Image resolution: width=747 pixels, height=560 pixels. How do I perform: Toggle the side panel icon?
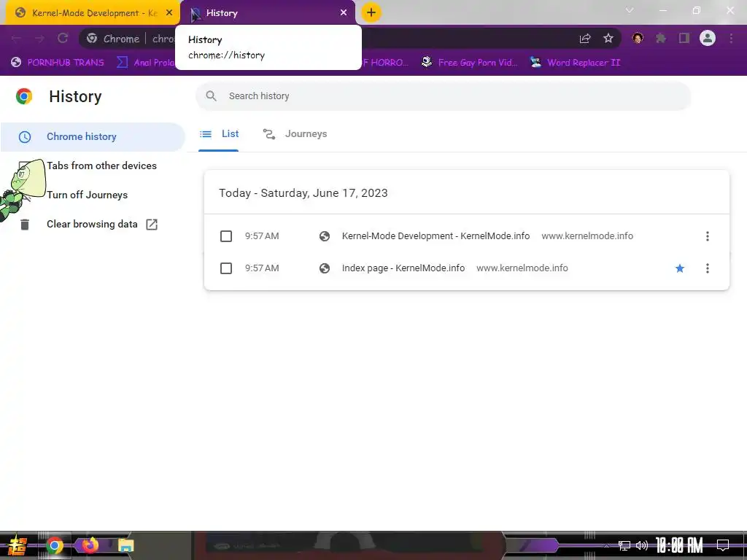pos(684,38)
